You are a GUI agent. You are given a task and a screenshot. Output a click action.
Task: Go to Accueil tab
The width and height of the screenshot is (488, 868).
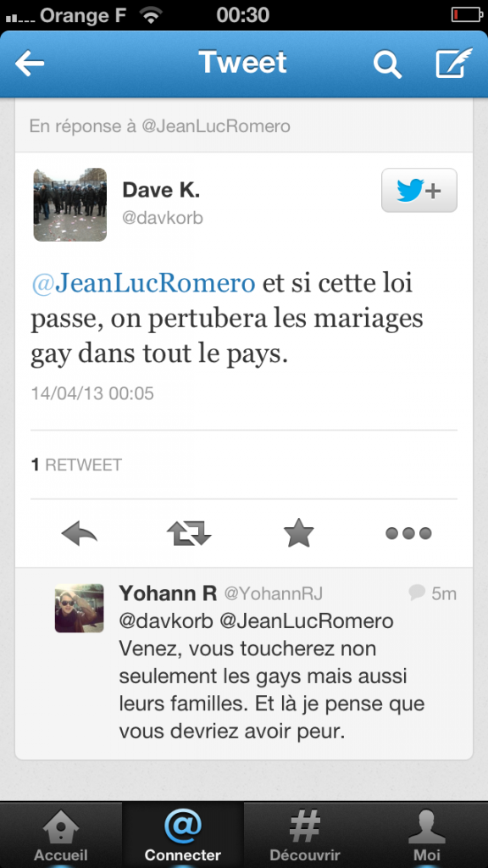pos(61,835)
